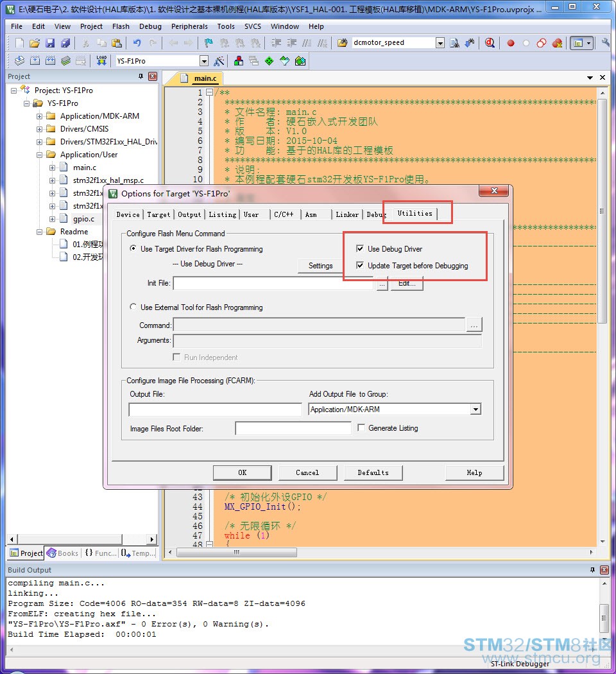Toggle bookmark with the blue flag icon
616x674 pixels.
pyautogui.click(x=209, y=42)
